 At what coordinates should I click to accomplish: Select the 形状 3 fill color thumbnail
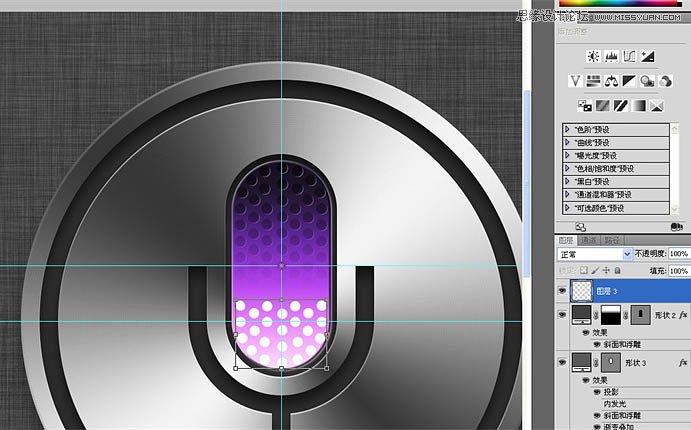581,362
